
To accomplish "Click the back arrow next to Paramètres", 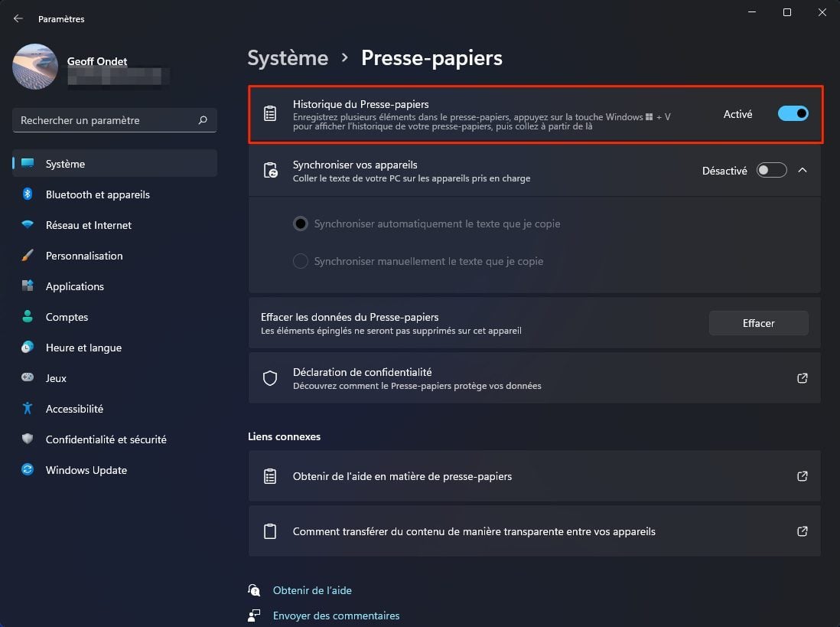I will pos(18,18).
